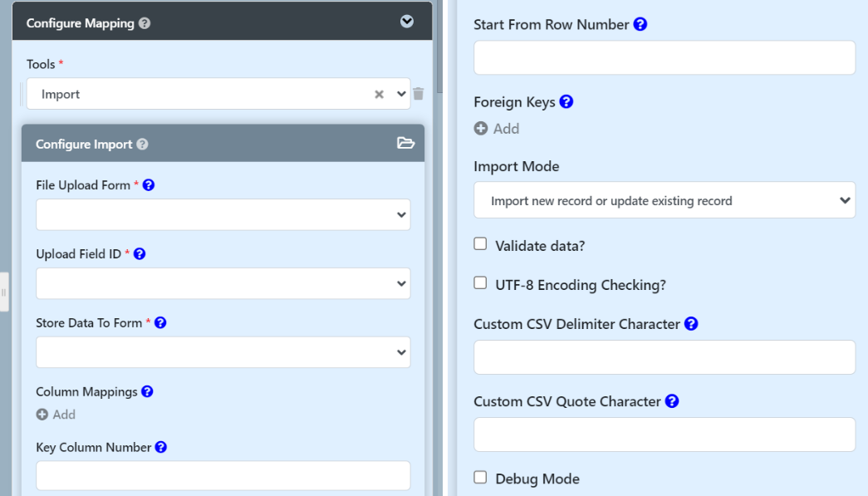Open the Store Data To Form dropdown

223,352
